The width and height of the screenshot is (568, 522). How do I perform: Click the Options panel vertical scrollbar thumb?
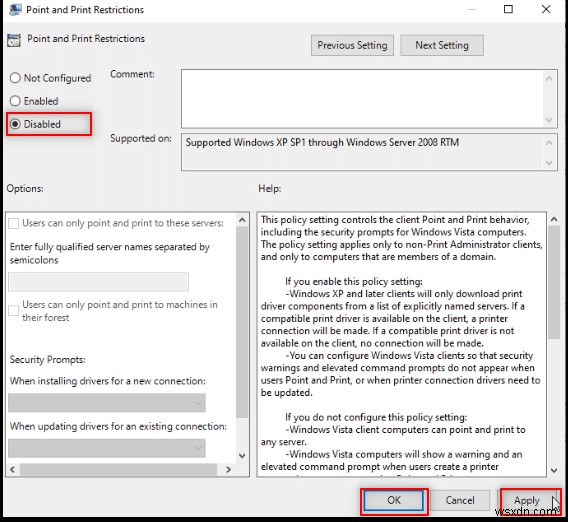[242, 322]
